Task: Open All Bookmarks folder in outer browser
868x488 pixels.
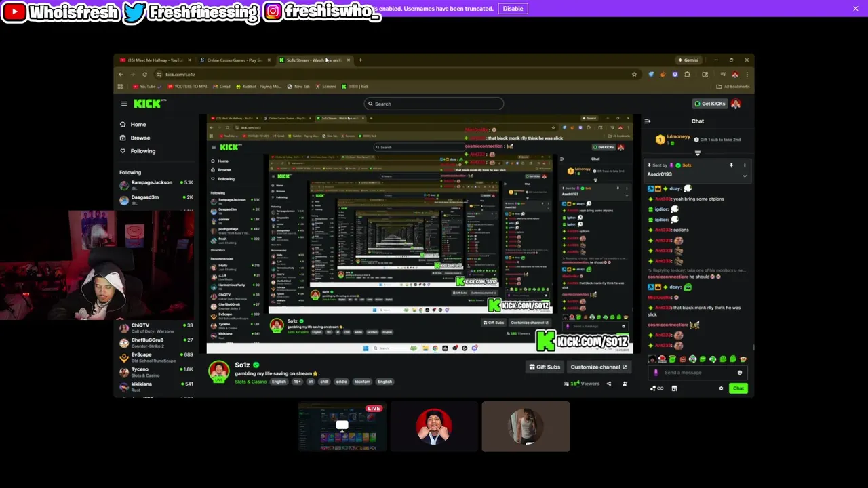Action: pos(732,86)
